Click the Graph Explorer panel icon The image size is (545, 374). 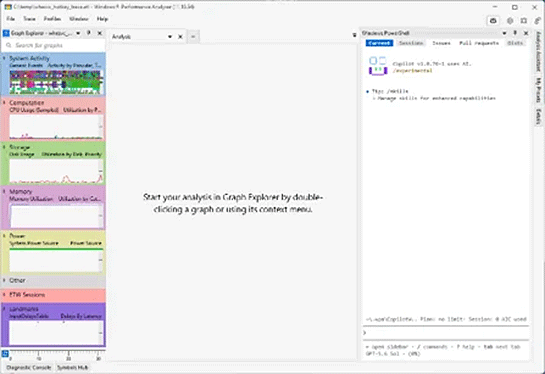click(x=6, y=33)
